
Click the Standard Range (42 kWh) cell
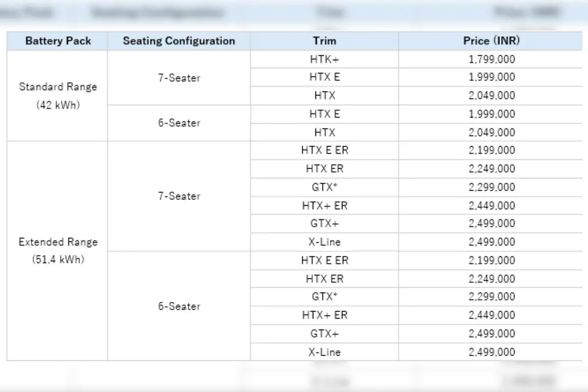point(58,96)
